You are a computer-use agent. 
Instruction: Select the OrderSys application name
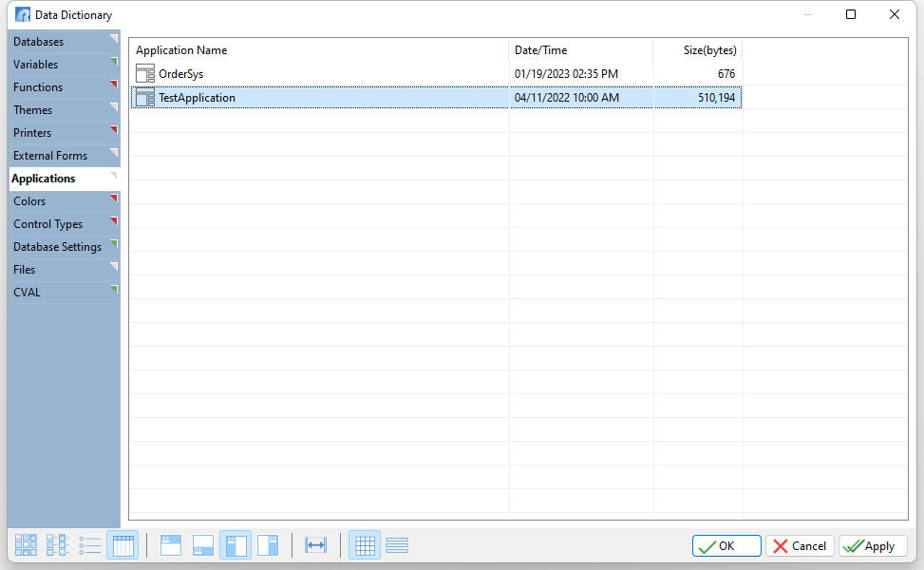pos(181,74)
